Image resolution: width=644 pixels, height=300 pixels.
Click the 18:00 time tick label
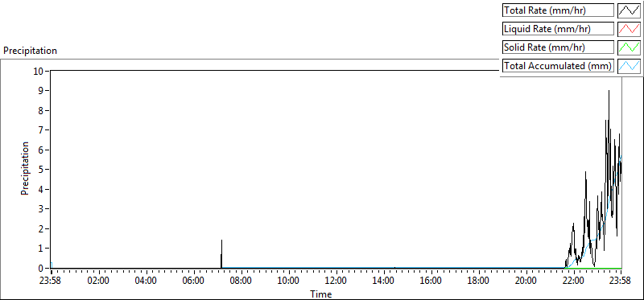pyautogui.click(x=478, y=282)
